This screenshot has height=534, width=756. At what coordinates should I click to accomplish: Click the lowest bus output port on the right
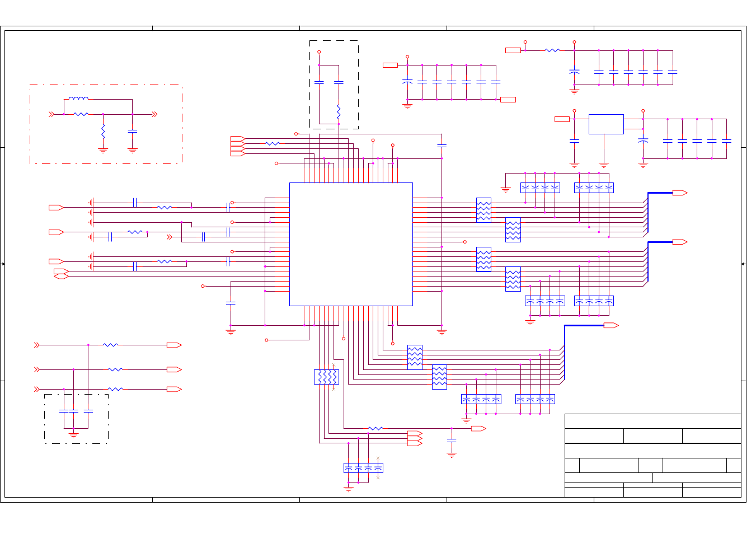click(611, 325)
